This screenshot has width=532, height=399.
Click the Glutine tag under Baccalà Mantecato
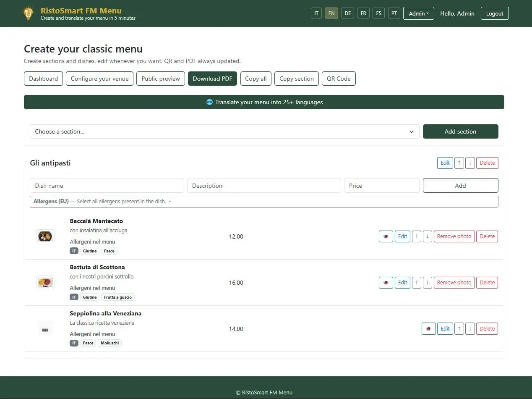(90, 251)
